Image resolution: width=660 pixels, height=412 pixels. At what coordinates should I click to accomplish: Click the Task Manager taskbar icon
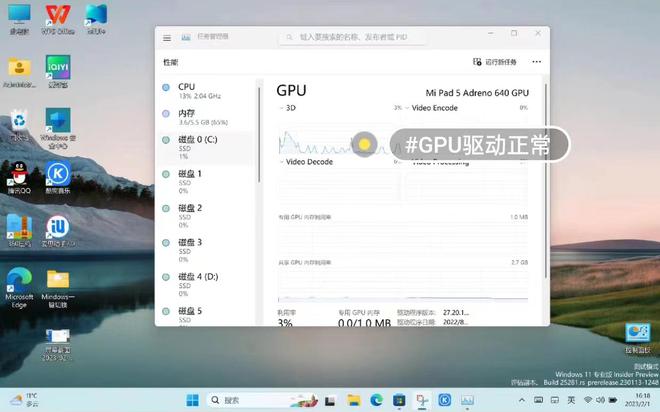click(467, 400)
